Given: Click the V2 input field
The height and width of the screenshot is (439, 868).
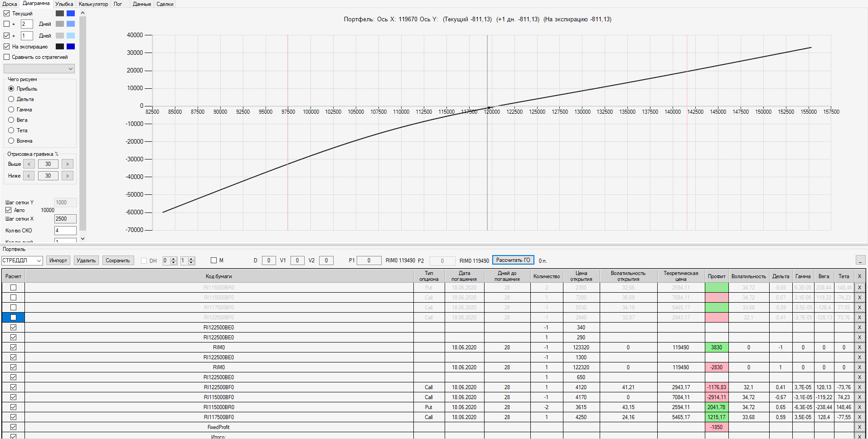Looking at the screenshot, I should (326, 261).
